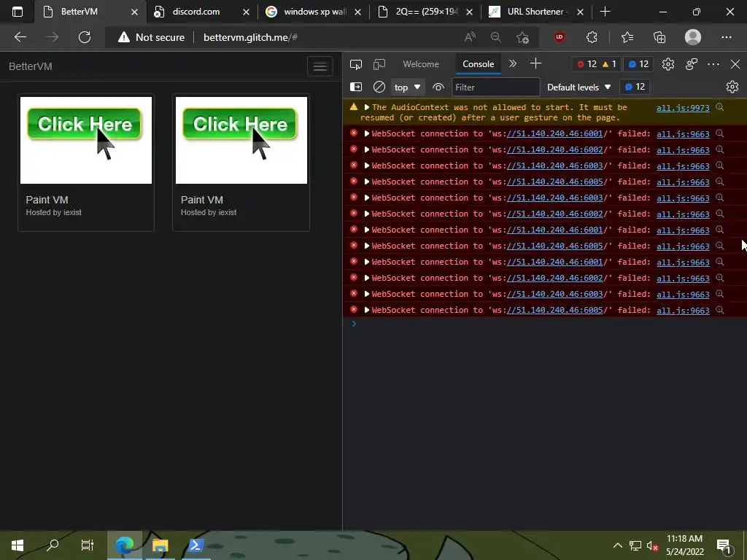Open the notification center icon
This screenshot has height=560, width=747.
[x=724, y=545]
